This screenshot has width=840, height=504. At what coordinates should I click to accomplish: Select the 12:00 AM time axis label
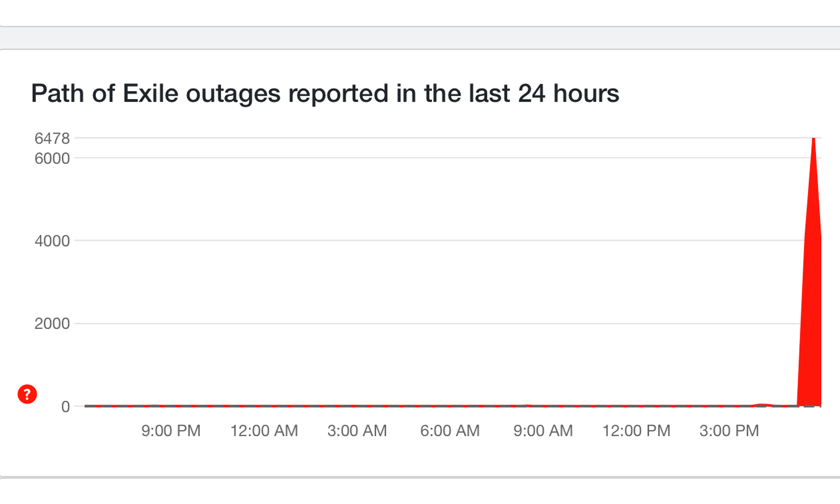pyautogui.click(x=264, y=430)
